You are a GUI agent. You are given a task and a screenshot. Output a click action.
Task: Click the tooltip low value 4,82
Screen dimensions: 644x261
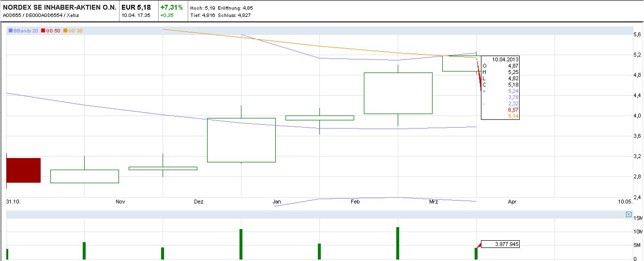(513, 78)
